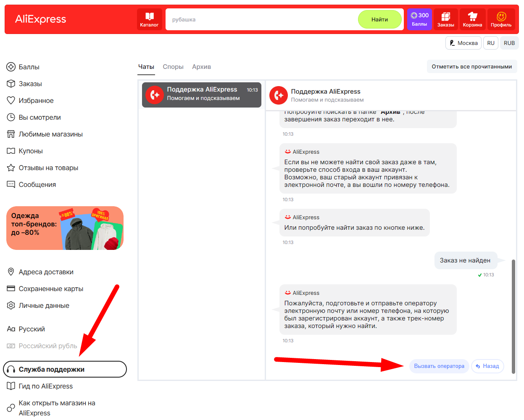Screen dimensions: 524x420
Task: Open Избранное favorites in the sidebar
Action: click(36, 100)
